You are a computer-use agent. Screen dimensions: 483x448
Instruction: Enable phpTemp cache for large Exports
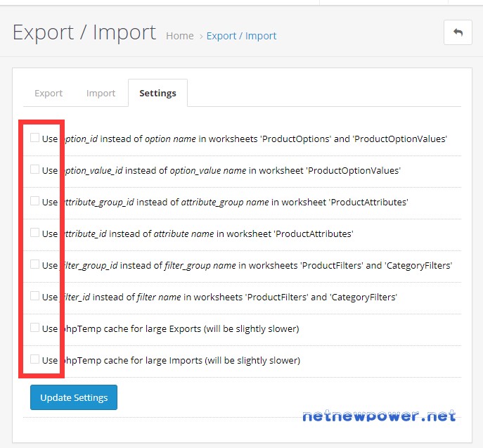[x=35, y=328]
